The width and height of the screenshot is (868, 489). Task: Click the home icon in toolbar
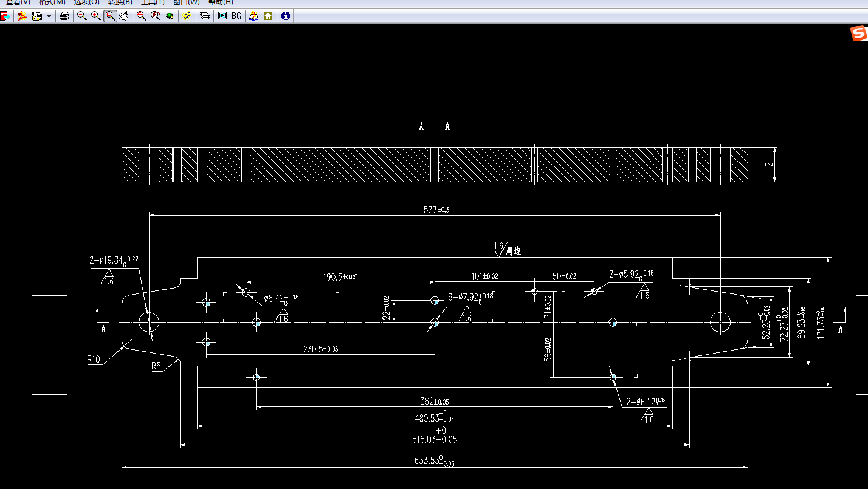click(x=268, y=16)
